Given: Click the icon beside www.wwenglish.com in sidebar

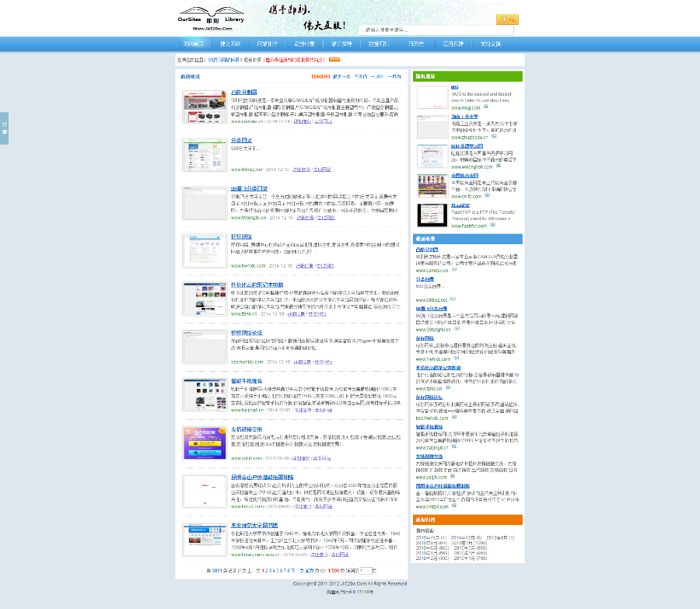Looking at the screenshot, I should [499, 166].
